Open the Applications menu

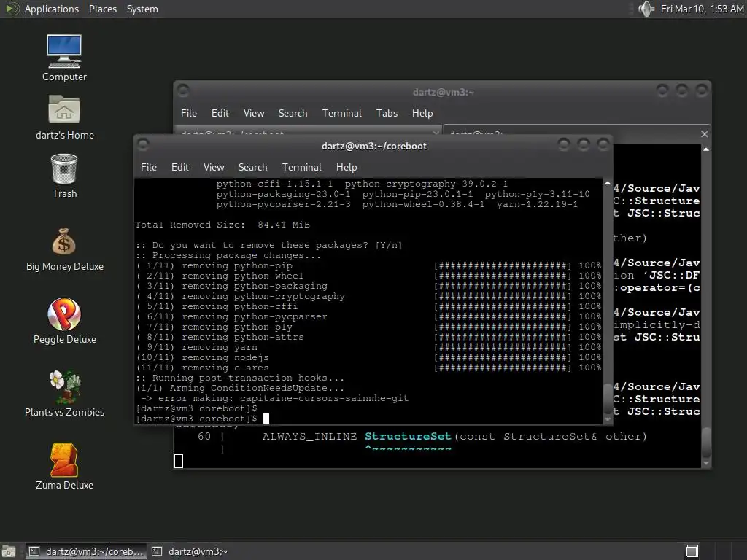[x=52, y=9]
